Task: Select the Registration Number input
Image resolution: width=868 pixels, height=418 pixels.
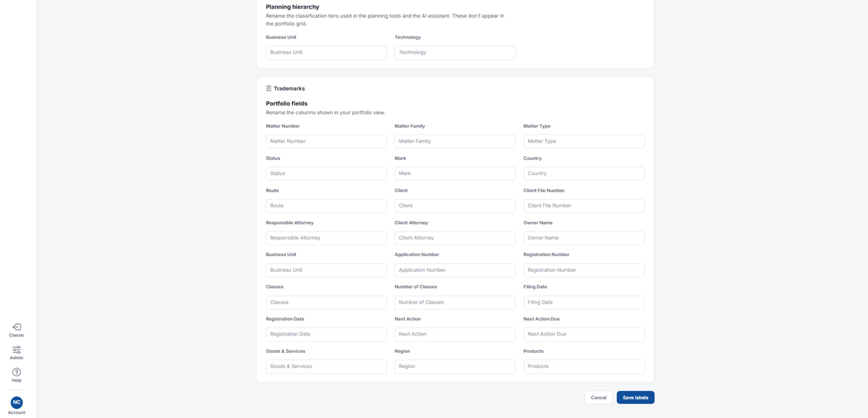Action: click(584, 270)
